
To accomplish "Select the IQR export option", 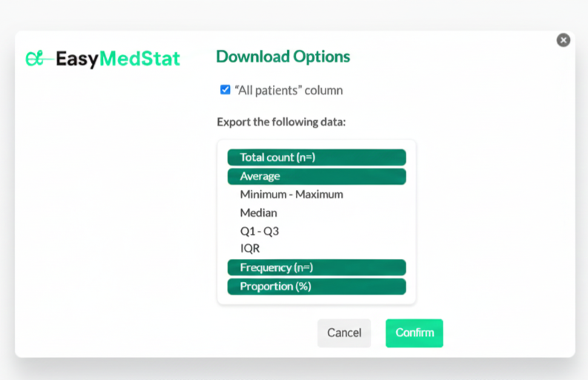I will tap(250, 249).
